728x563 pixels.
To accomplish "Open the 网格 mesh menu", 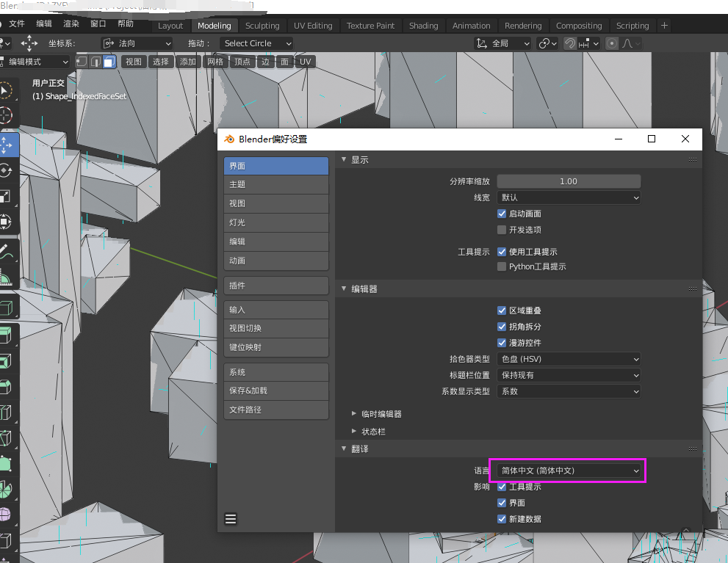I will click(x=215, y=62).
